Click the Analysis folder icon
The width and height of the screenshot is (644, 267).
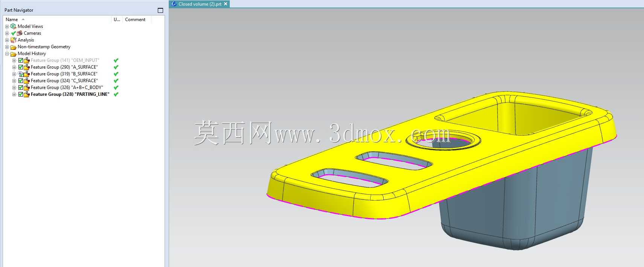13,40
